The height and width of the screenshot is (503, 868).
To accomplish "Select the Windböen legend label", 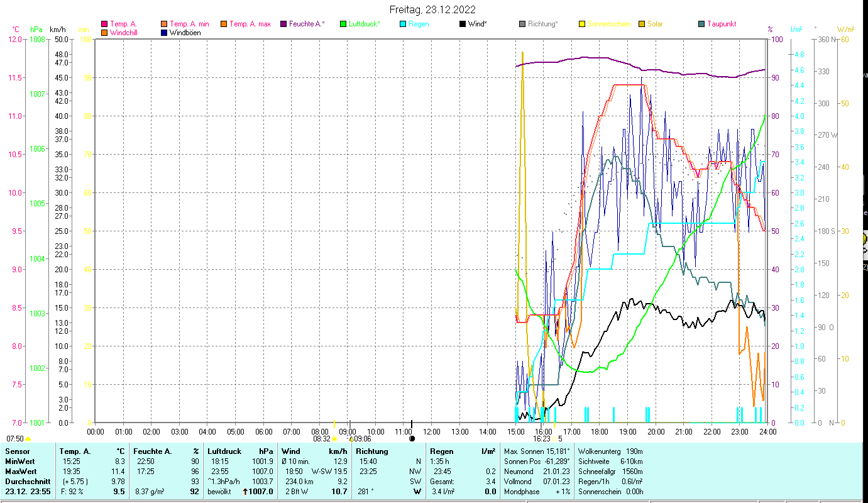I will click(185, 33).
